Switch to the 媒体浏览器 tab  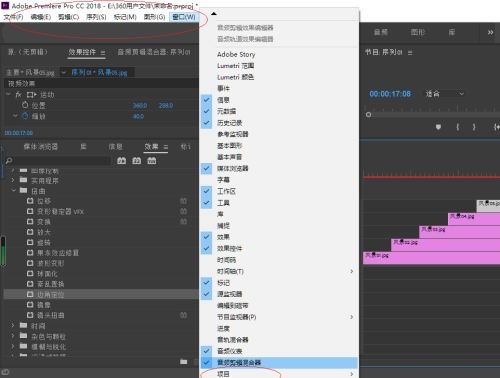click(41, 147)
